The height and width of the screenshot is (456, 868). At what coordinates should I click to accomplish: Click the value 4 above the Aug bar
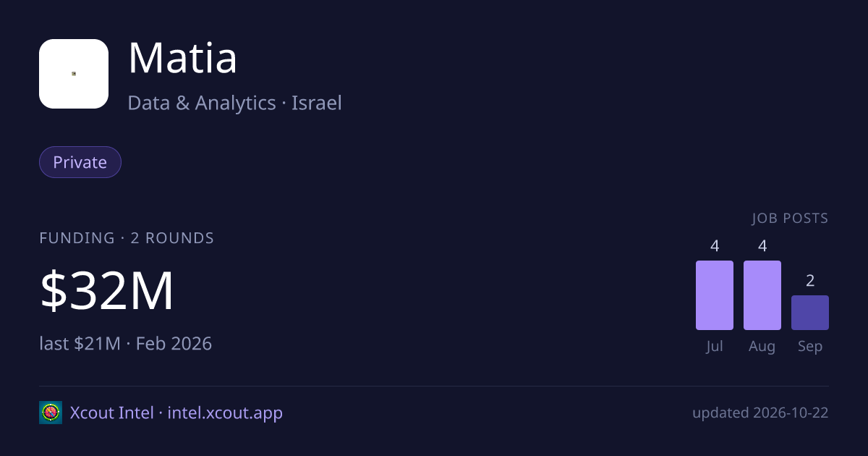[x=762, y=246]
